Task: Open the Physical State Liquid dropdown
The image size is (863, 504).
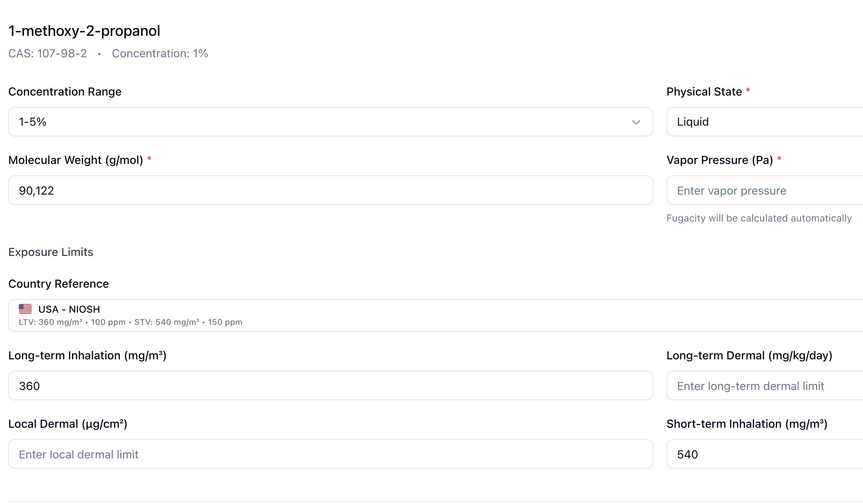Action: [x=764, y=122]
